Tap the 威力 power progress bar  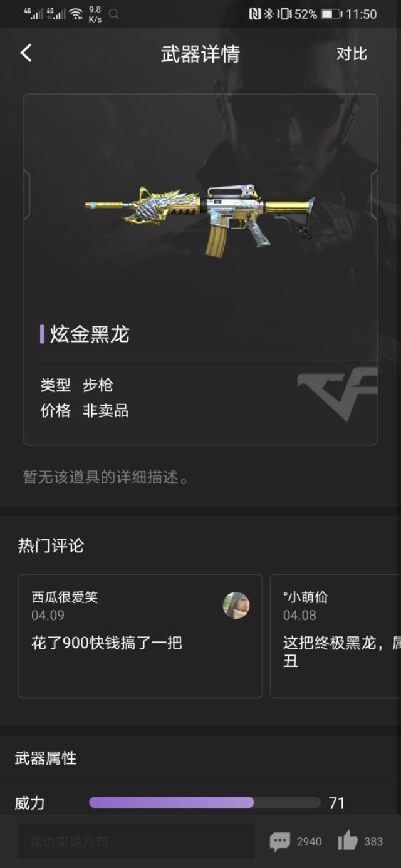204,802
